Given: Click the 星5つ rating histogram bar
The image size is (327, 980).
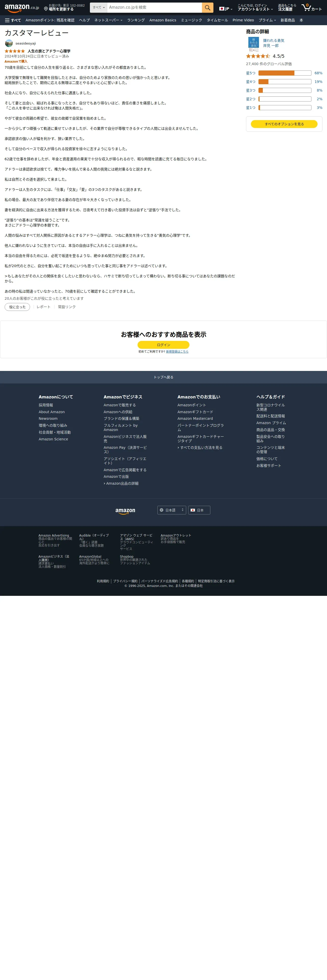Looking at the screenshot, I should point(285,73).
